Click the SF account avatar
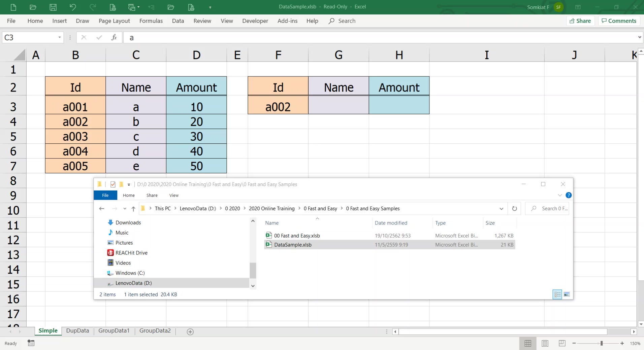This screenshot has width=644, height=350. pos(558,7)
